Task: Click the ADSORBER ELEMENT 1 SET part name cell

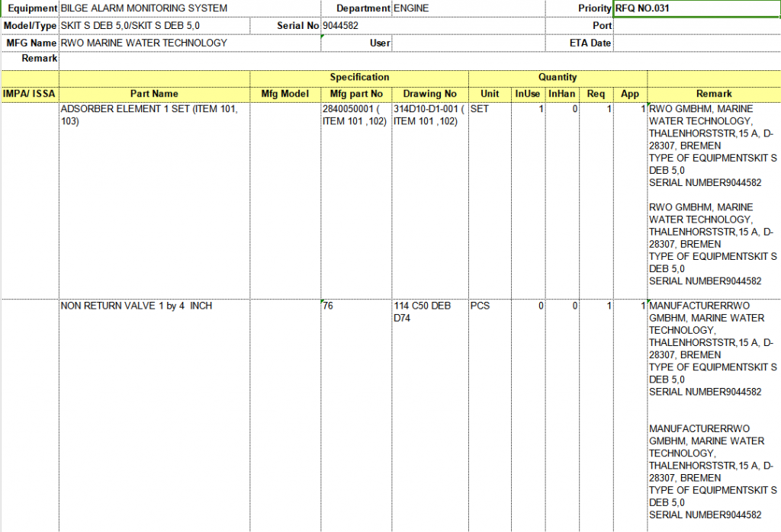Action: 154,115
